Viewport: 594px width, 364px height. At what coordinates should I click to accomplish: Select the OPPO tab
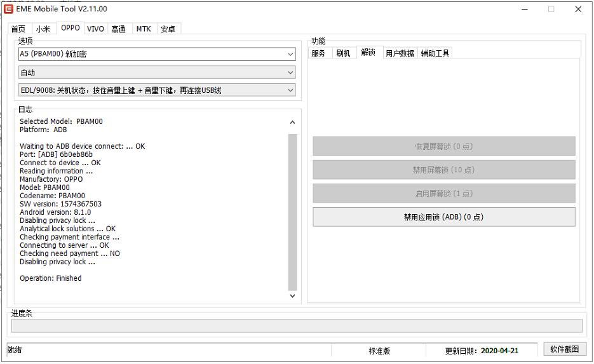pos(71,28)
